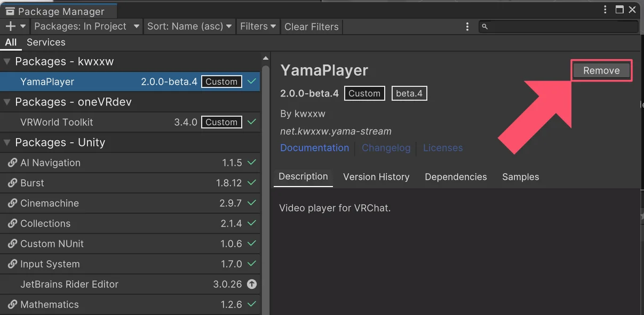
Task: Open the Packages: In Project dropdown
Action: [87, 26]
